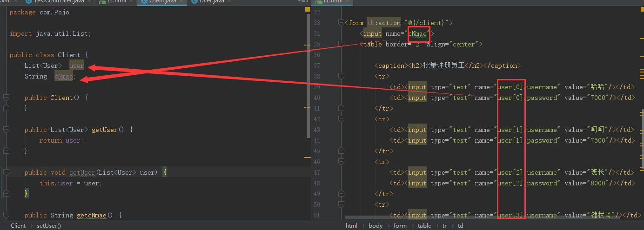Click the closing tr fold marker at line 49
The image size is (644, 230).
[341, 194]
